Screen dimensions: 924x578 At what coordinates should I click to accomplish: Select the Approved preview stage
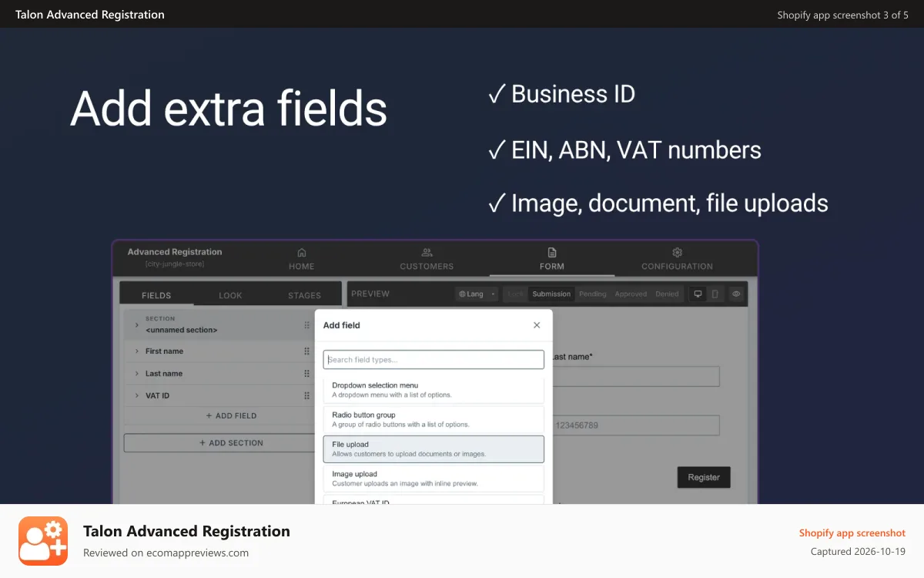pyautogui.click(x=631, y=294)
